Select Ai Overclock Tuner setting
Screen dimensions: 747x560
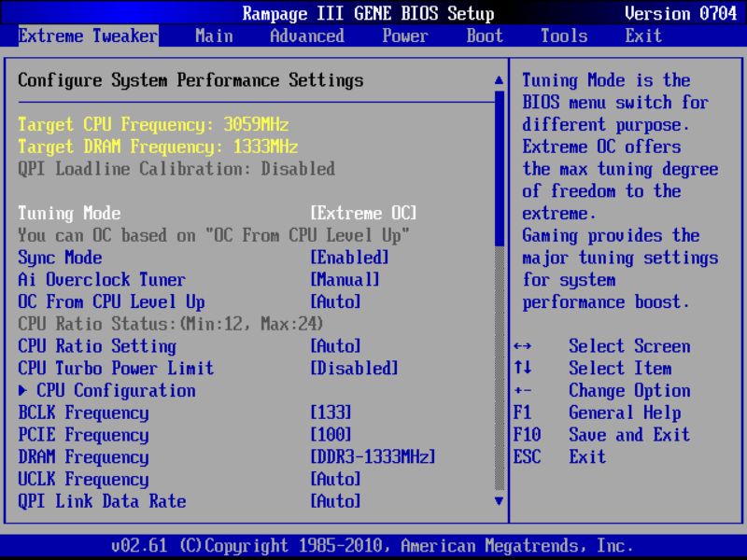[102, 279]
